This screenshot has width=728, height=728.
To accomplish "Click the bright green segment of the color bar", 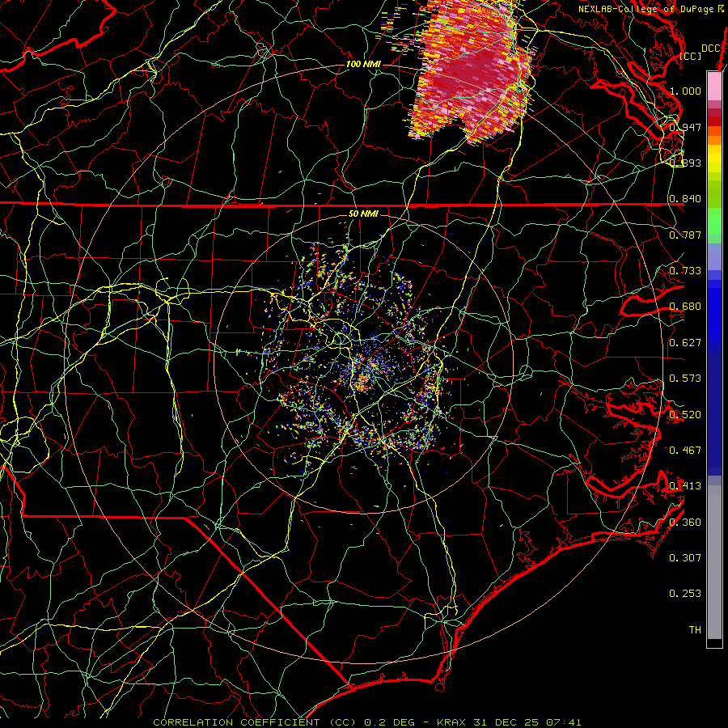I will click(714, 221).
